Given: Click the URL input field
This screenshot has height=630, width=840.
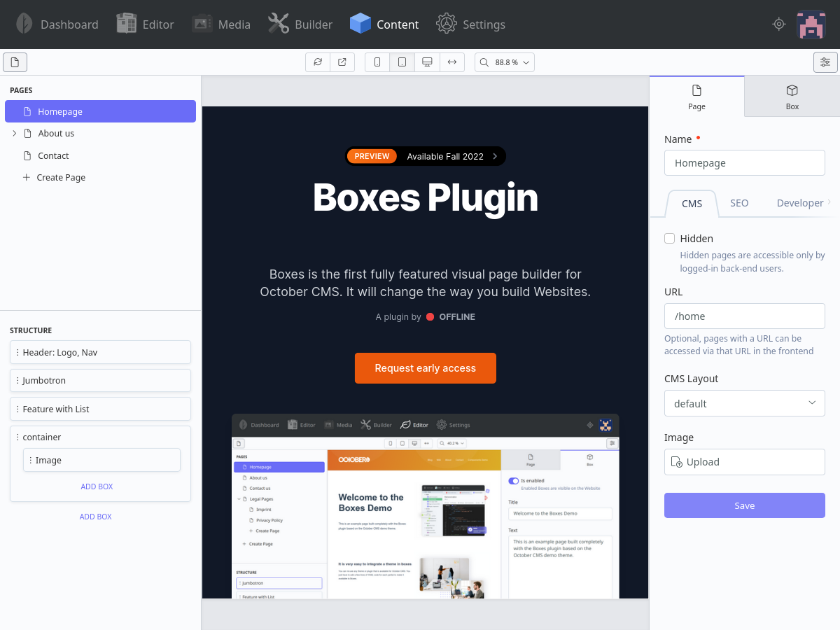Looking at the screenshot, I should tap(745, 316).
